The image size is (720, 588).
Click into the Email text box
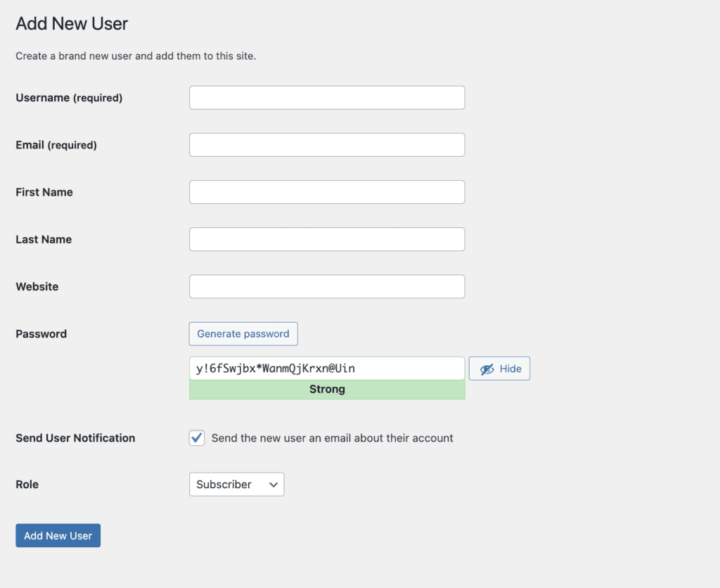point(327,145)
